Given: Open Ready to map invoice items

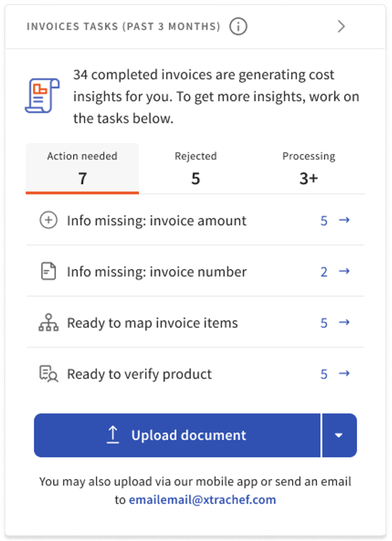Looking at the screenshot, I should click(152, 323).
